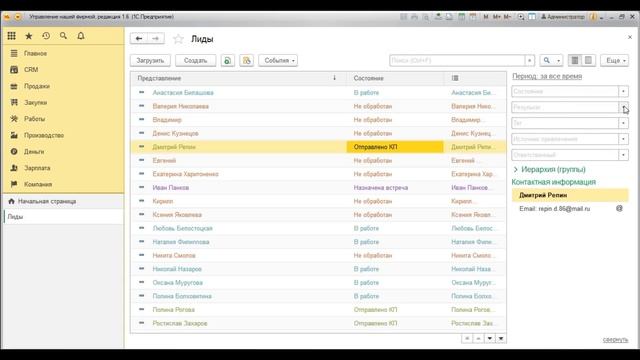Open CRM section in sidebar
The width and height of the screenshot is (640, 360).
tap(63, 70)
